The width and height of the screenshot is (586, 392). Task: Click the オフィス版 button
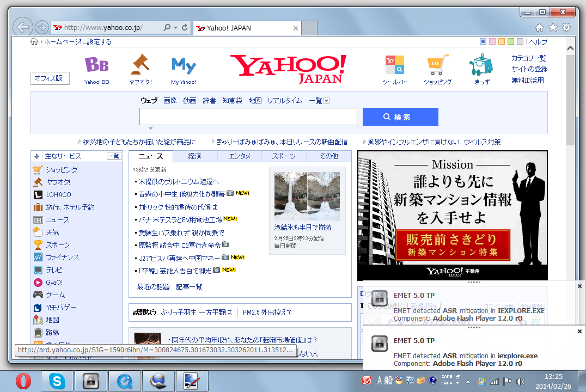tap(50, 78)
